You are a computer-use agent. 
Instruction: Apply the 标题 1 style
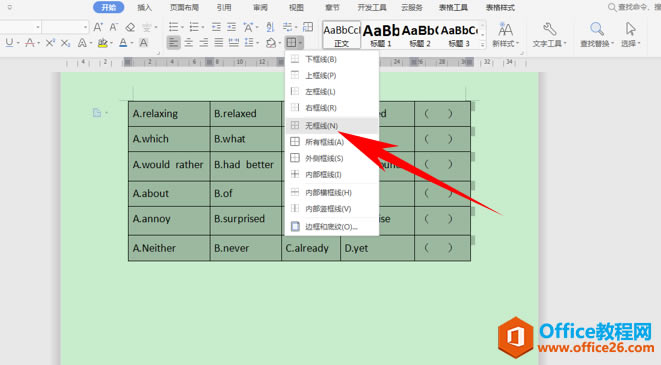[x=381, y=35]
